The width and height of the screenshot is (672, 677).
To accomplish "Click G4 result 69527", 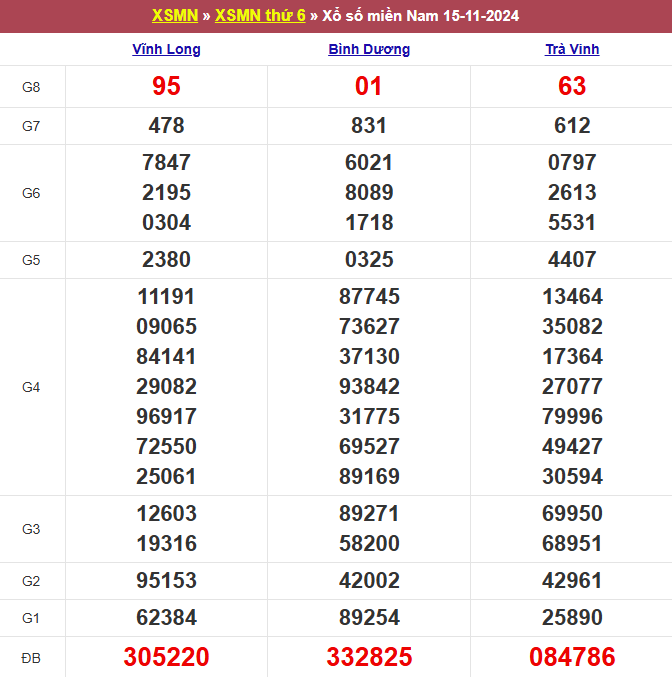I will point(369,447).
